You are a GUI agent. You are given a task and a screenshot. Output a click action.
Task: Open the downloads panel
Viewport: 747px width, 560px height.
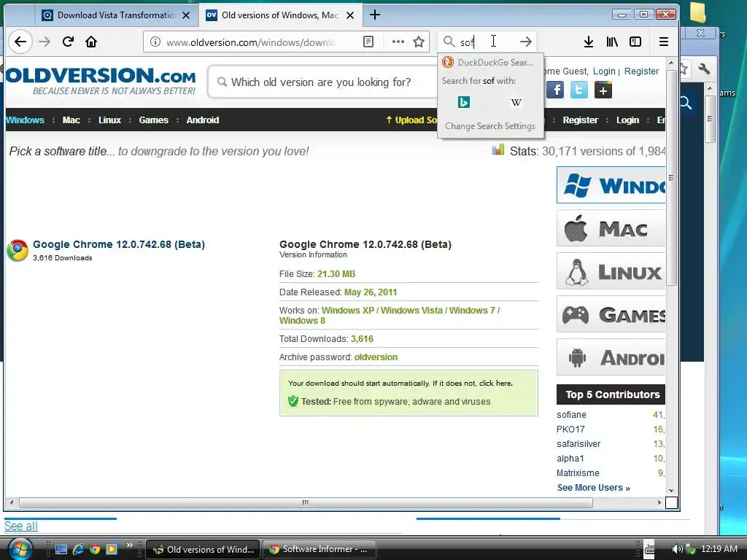point(589,42)
